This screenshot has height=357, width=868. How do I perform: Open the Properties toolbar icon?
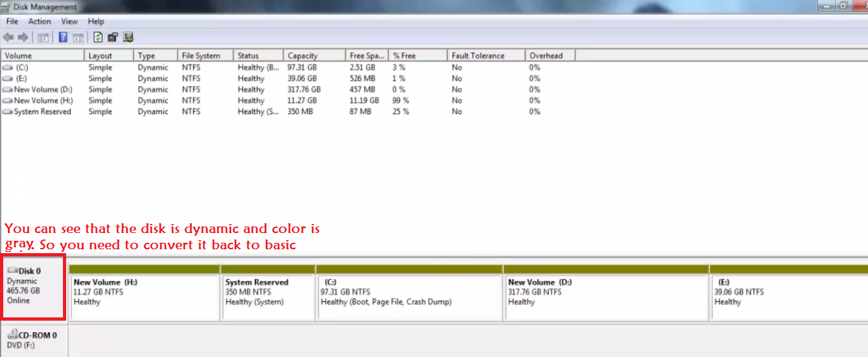point(113,37)
